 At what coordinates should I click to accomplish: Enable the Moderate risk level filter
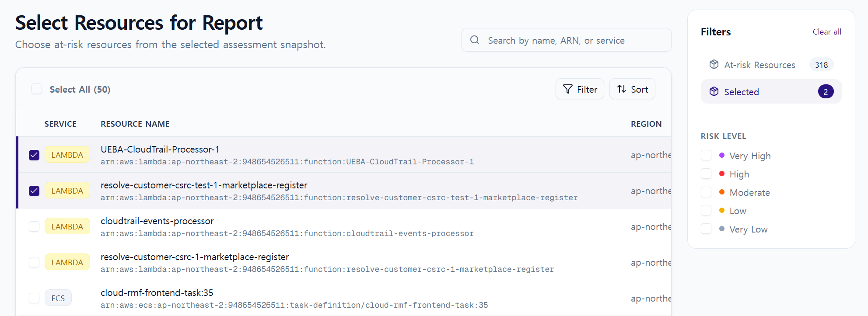706,192
